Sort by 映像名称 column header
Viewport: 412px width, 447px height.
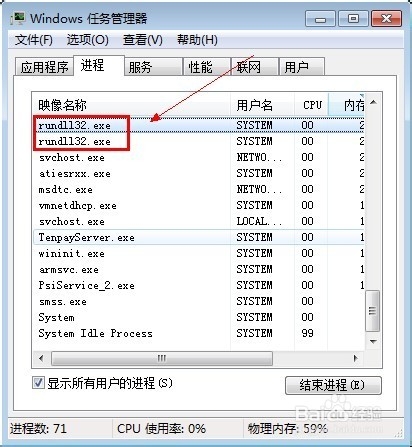click(x=131, y=105)
